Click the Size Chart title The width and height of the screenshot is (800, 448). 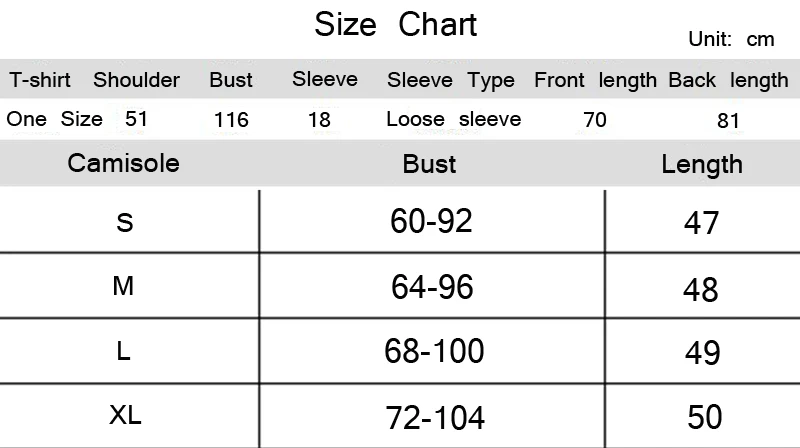[395, 24]
